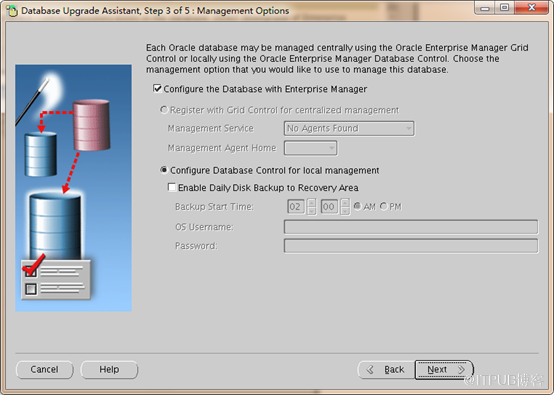Image resolution: width=554 pixels, height=395 pixels.
Task: Click the OS Username input field
Action: [x=411, y=227]
